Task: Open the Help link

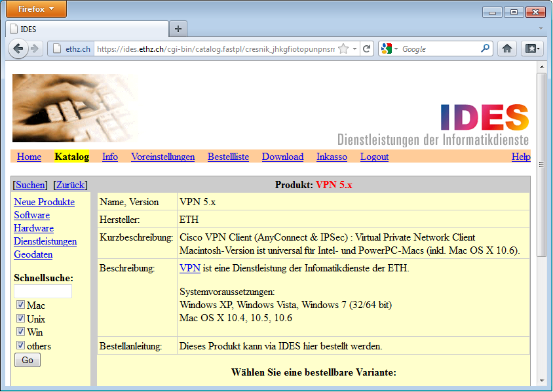Action: [521, 157]
